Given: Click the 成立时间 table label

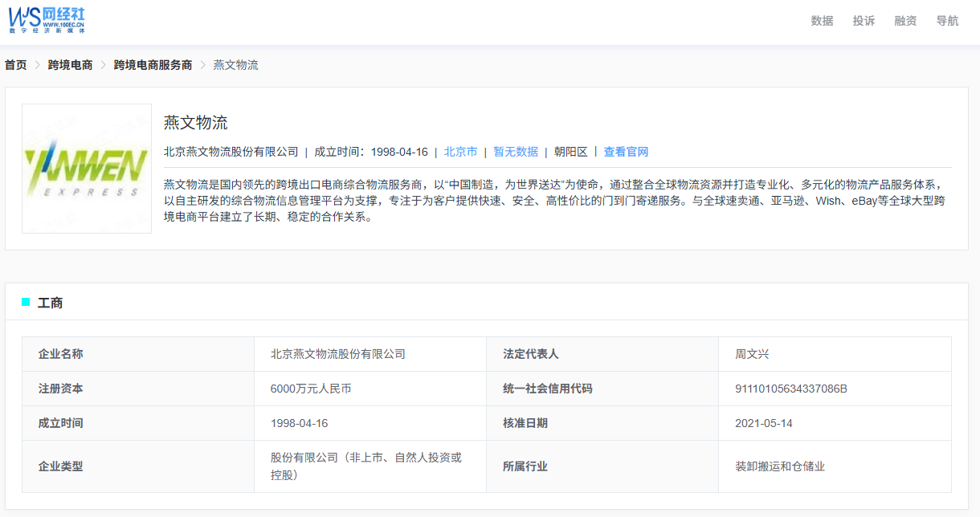Looking at the screenshot, I should pos(138,423).
